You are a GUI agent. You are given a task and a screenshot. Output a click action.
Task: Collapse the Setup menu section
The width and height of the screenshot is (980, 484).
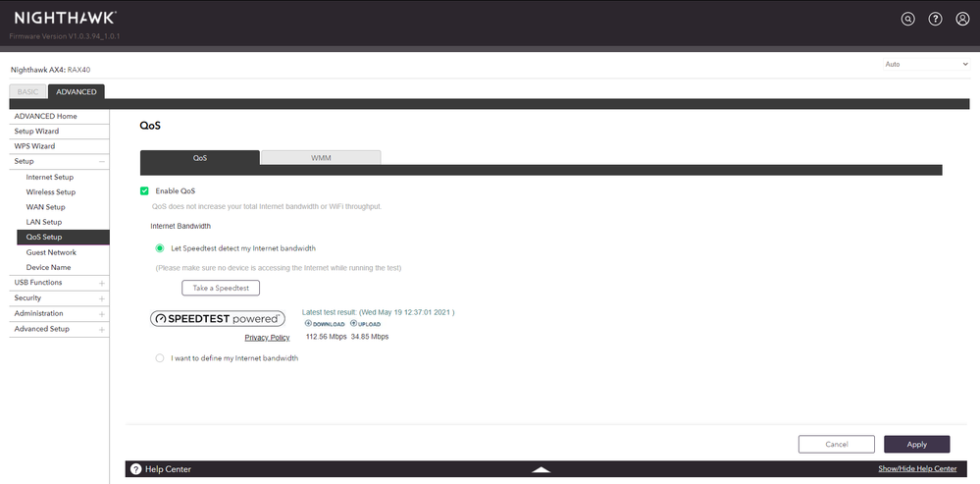101,162
